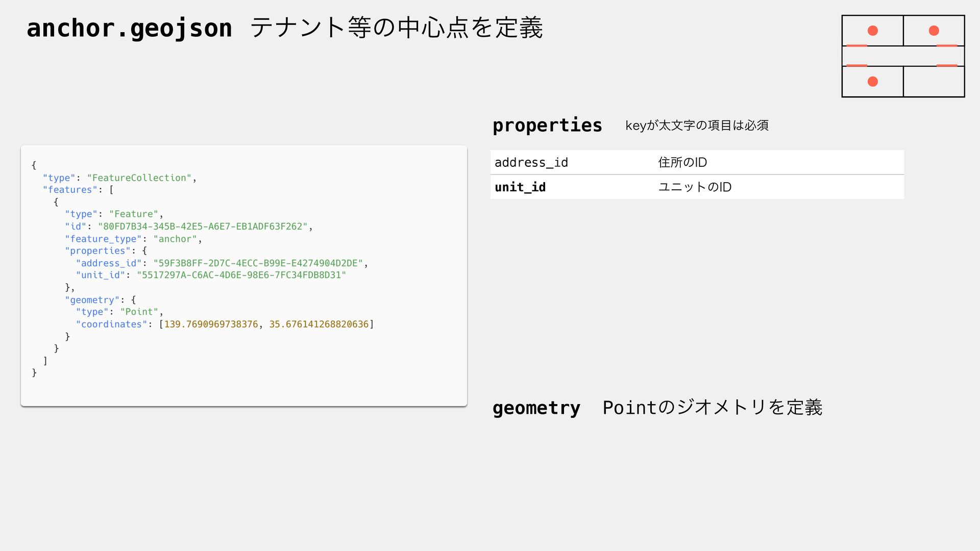Click the anchor.geojson title text
The width and height of the screenshot is (980, 551).
129,28
